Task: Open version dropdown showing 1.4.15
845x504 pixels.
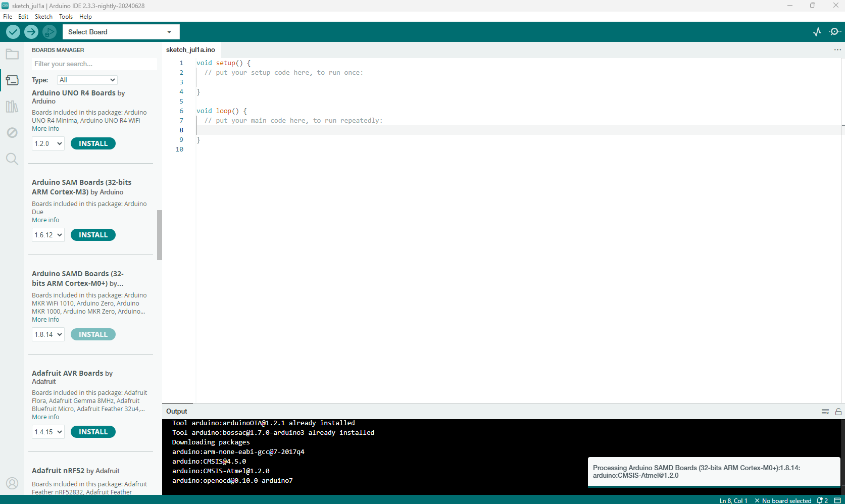Action: click(x=48, y=432)
